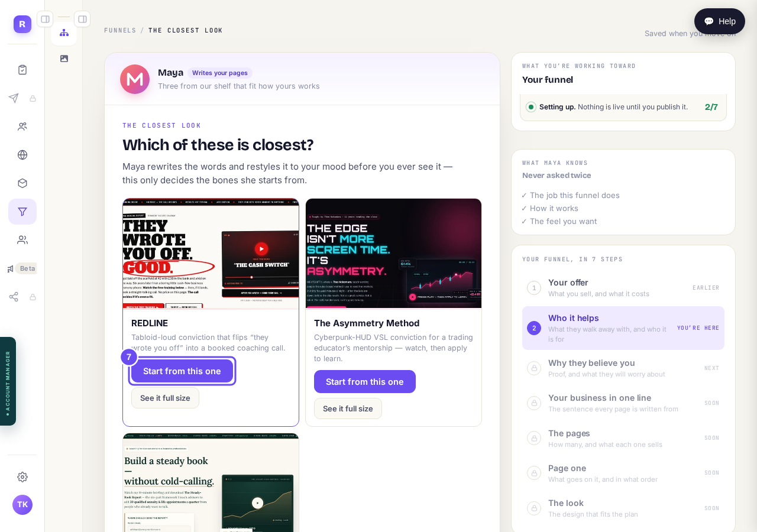Click the purple step 2 number circle

pos(534,328)
